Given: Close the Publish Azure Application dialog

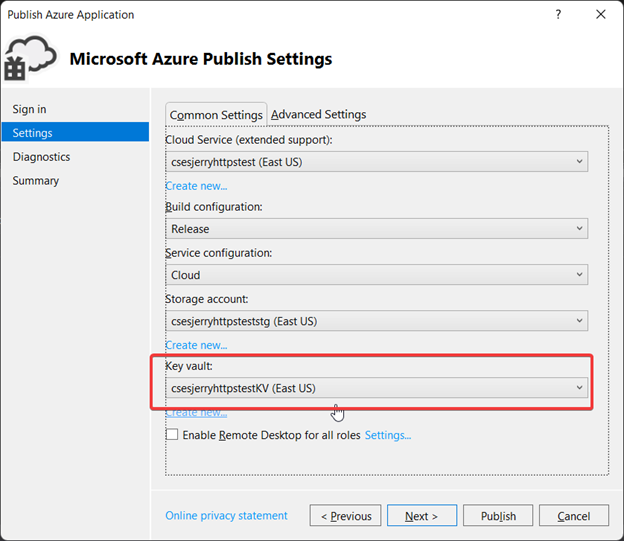Looking at the screenshot, I should click(601, 15).
